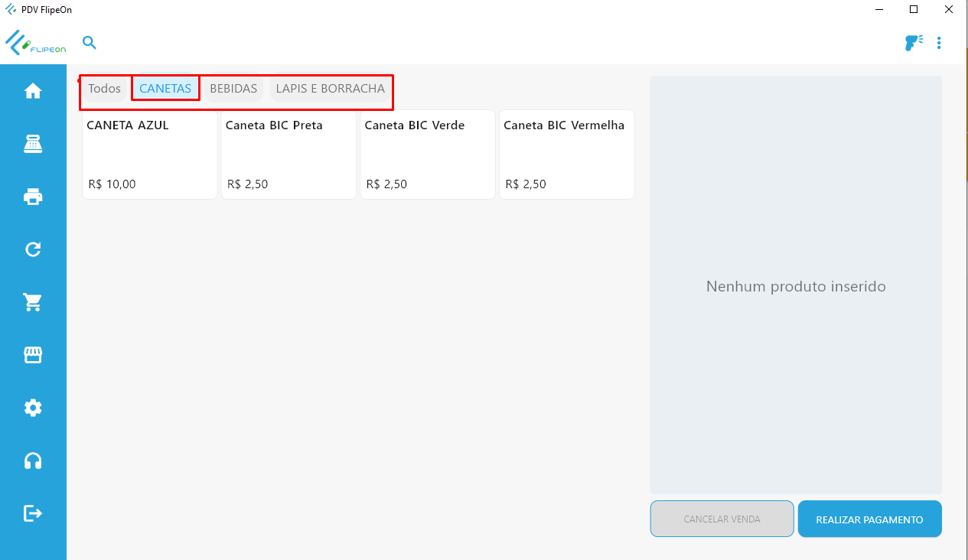The image size is (968, 560).
Task: Click the logout exit icon in sidebar
Action: [x=33, y=513]
